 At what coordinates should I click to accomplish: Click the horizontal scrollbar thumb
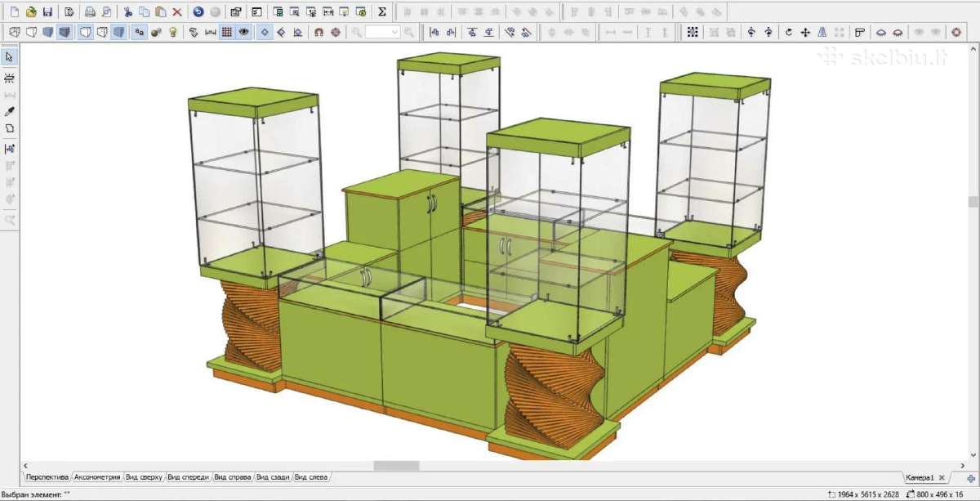pos(396,466)
